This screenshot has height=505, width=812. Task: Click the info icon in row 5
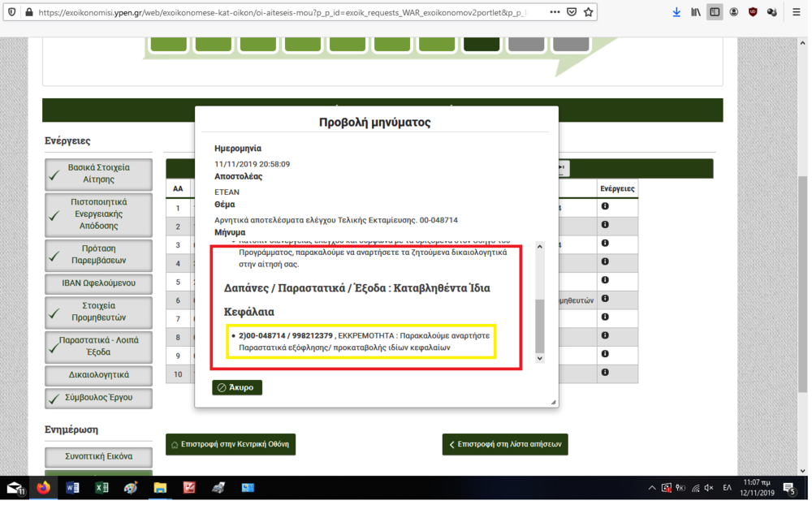tap(605, 281)
